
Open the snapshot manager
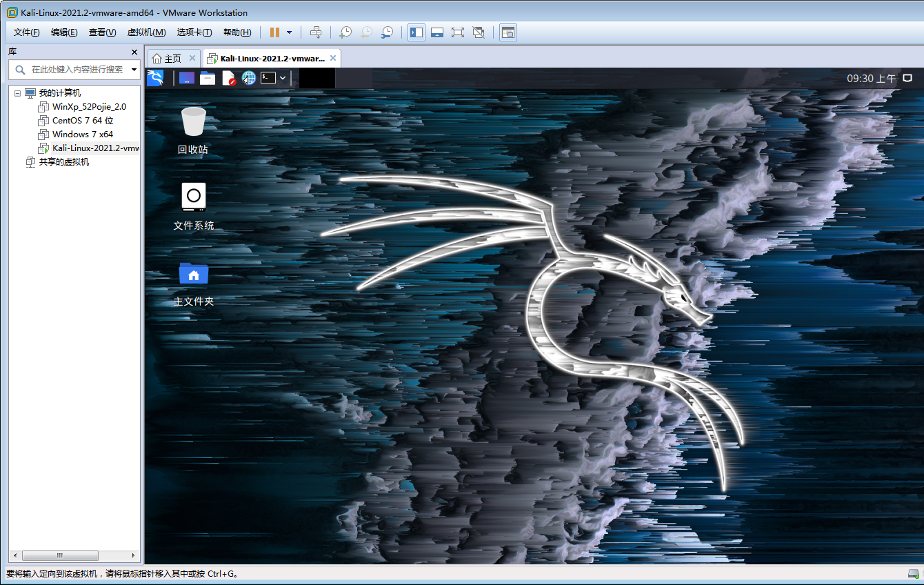387,32
